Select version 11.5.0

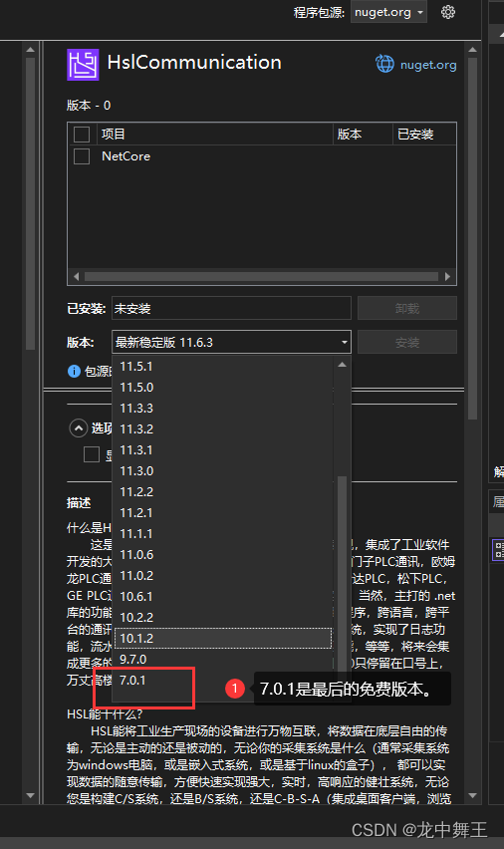click(223, 388)
